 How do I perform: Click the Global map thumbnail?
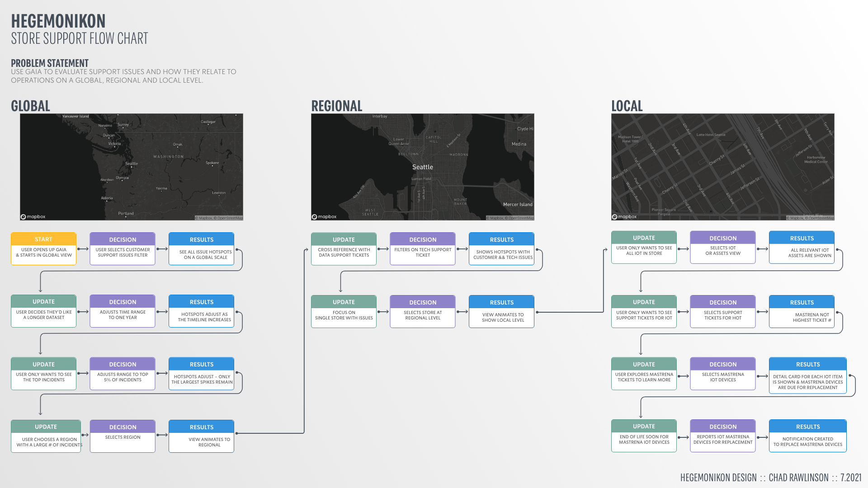(131, 167)
